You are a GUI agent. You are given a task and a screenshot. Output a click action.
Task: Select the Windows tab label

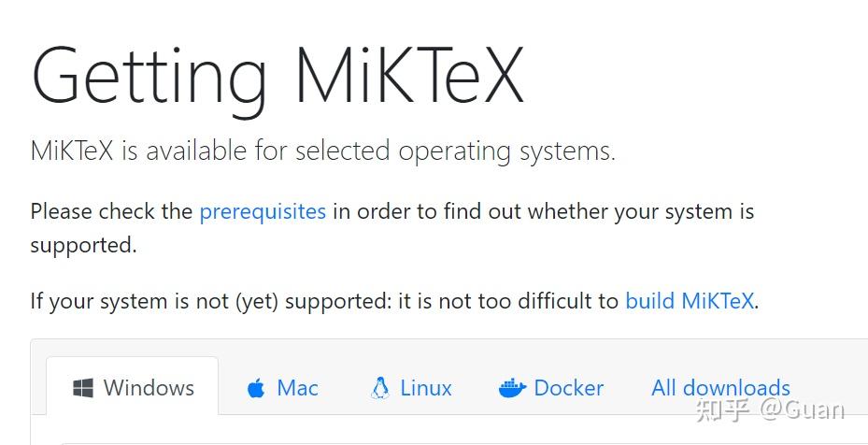(149, 388)
